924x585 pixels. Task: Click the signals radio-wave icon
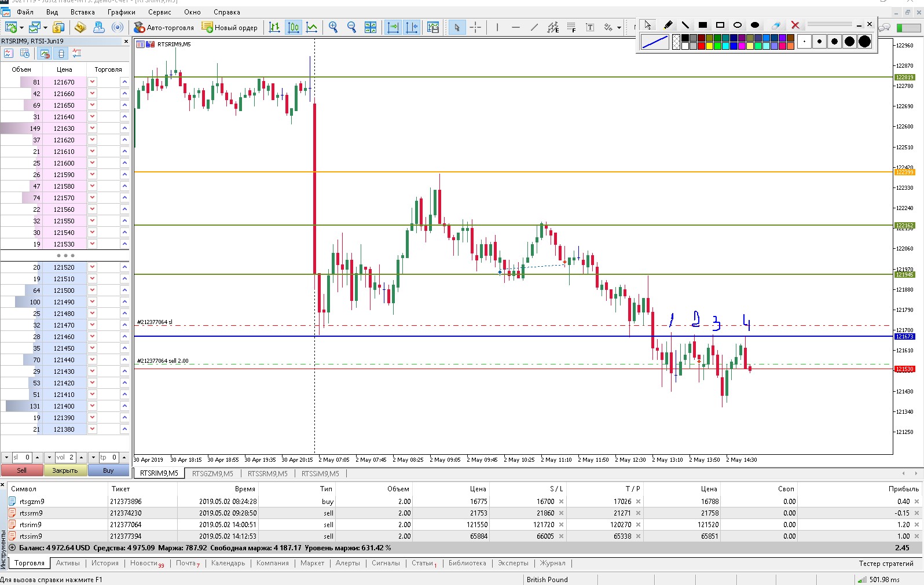click(x=118, y=27)
